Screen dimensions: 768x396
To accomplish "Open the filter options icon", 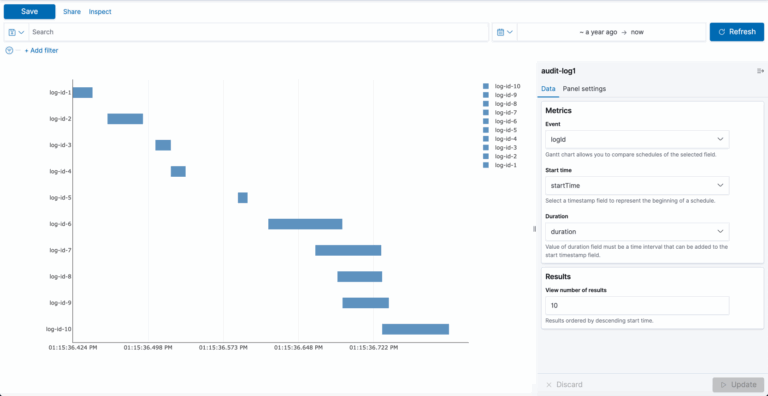I will 9,50.
